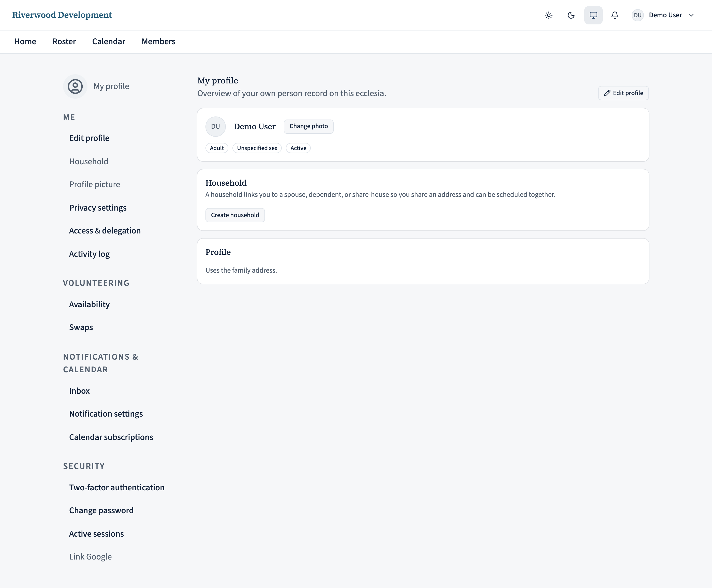Open the Calendar tab
Screen dimensions: 712x588
point(109,41)
